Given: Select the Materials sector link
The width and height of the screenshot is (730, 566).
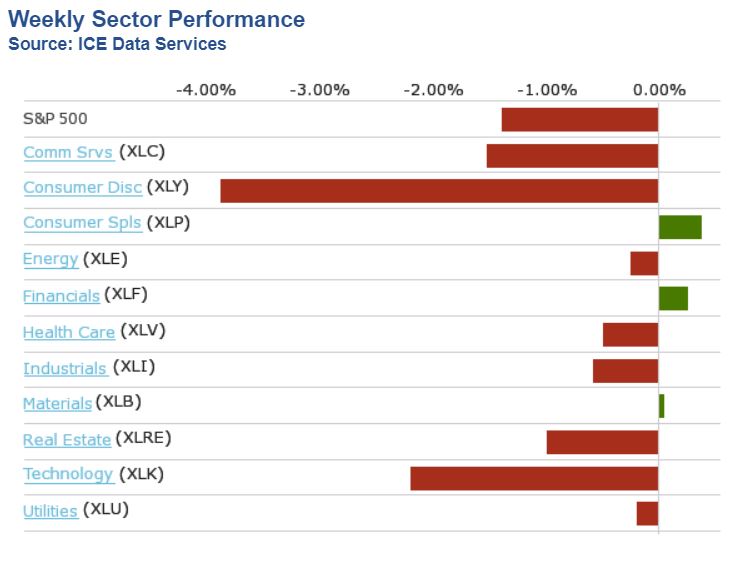Looking at the screenshot, I should [57, 403].
